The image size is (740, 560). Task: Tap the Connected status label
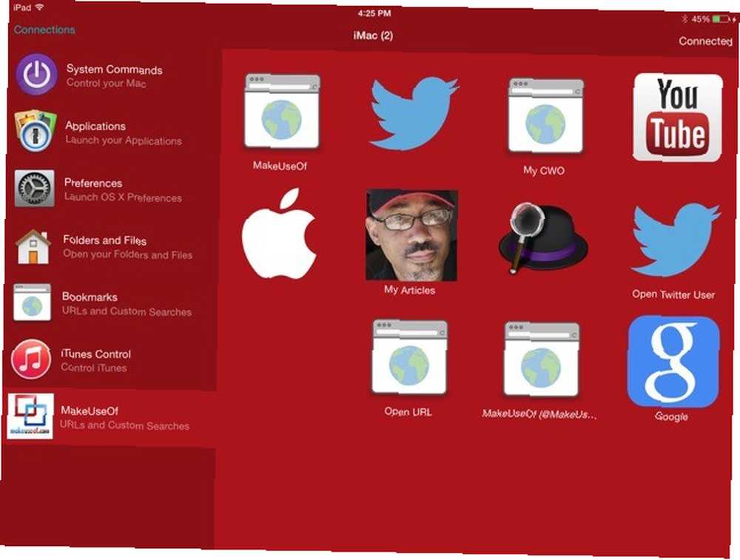(x=705, y=41)
